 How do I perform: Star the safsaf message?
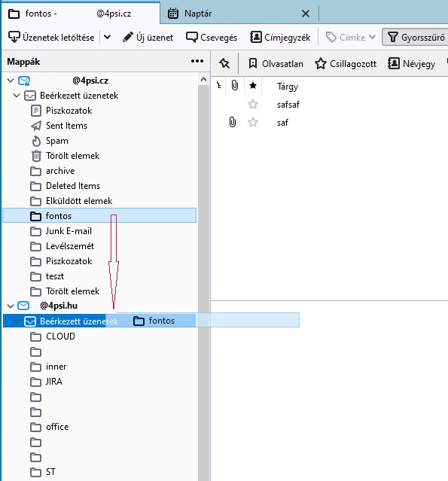253,105
